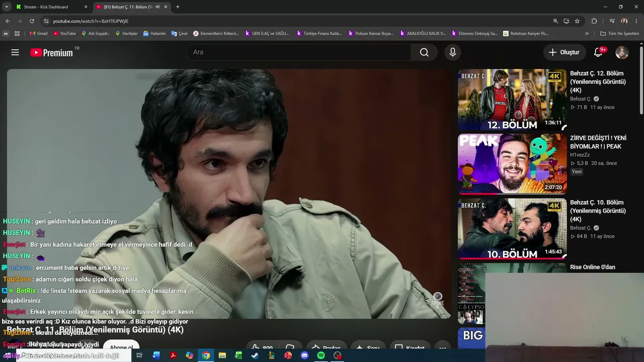Screen dimensions: 644x362
Task: Open the Chrome extensions puzzle icon
Action: pos(594,21)
